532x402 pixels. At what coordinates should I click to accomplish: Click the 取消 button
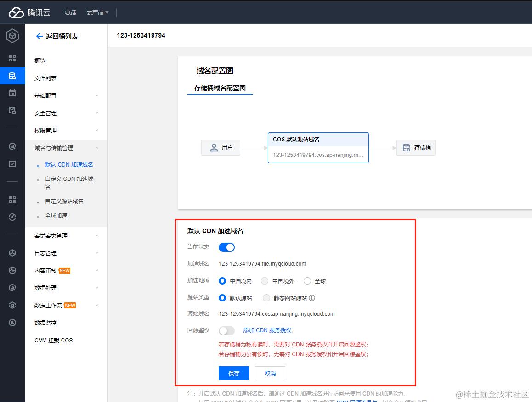[x=270, y=373]
